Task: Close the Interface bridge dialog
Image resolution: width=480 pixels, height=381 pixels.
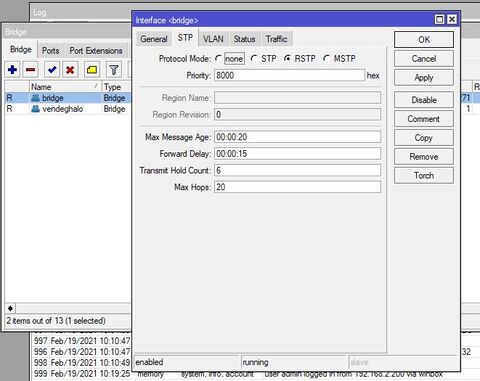Action: tap(452, 20)
